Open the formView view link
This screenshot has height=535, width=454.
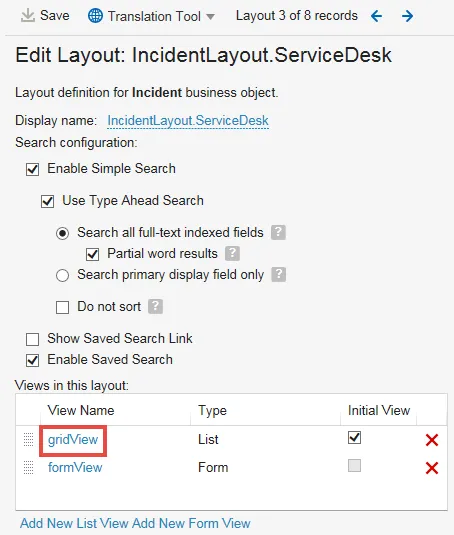(75, 467)
